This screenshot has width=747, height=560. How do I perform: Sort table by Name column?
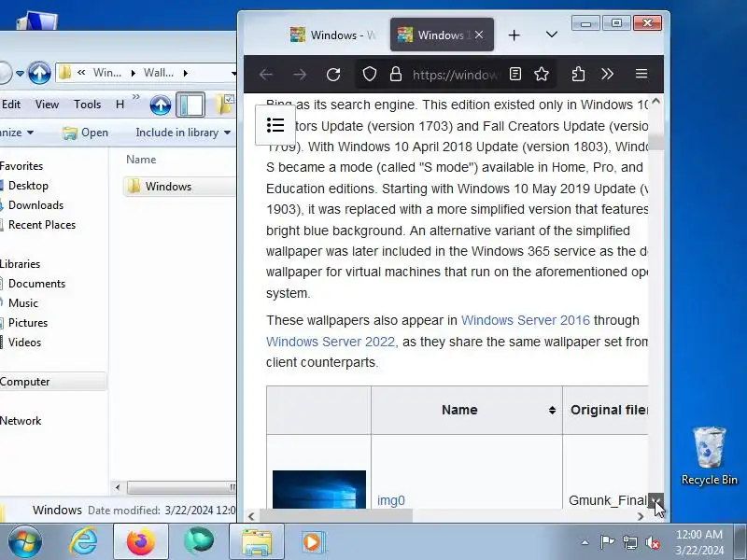552,410
